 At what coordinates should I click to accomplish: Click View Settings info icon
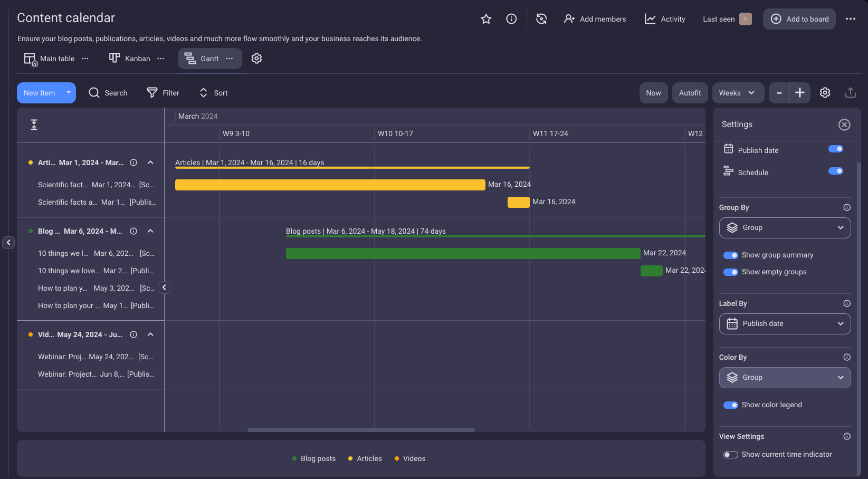847,436
